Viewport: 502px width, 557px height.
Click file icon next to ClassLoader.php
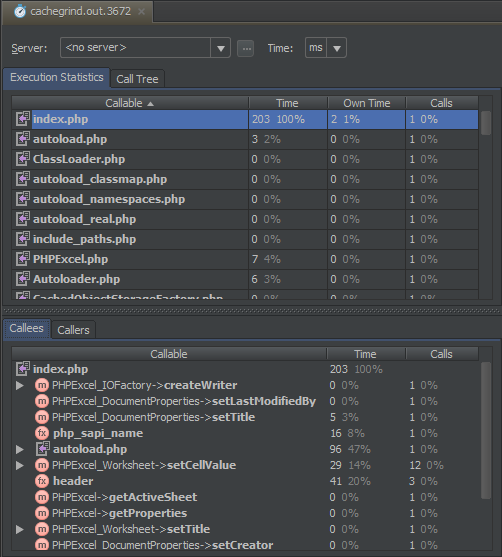[23, 158]
